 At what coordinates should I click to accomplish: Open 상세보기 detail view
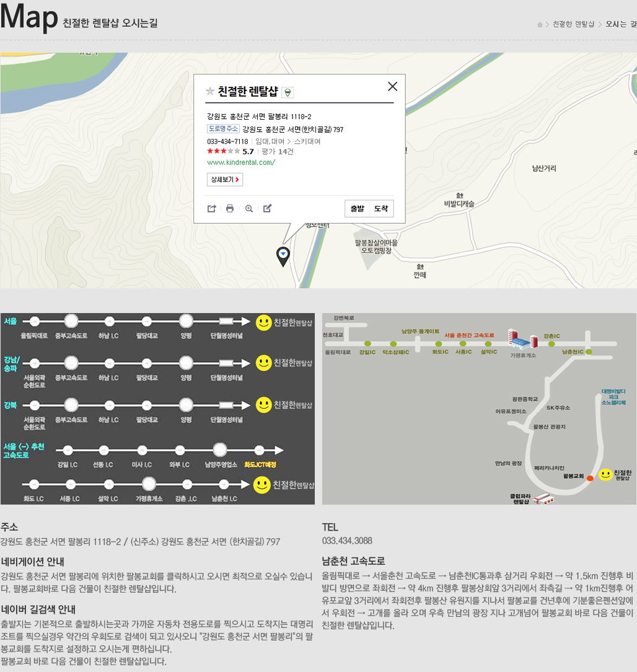(x=224, y=180)
